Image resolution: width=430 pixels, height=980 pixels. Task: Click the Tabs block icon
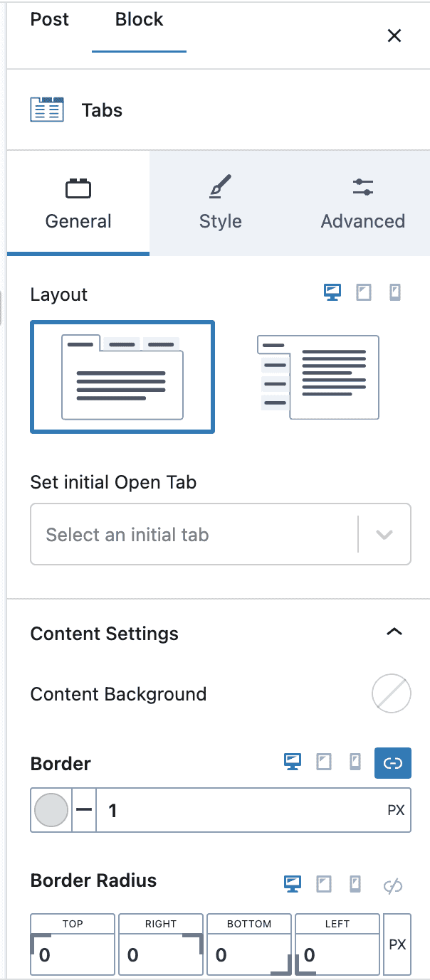point(46,110)
